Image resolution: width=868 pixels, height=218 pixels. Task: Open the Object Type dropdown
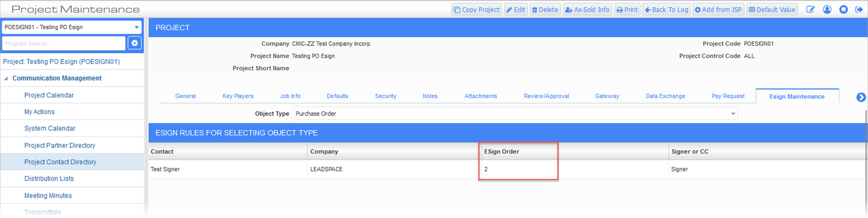[x=516, y=114]
